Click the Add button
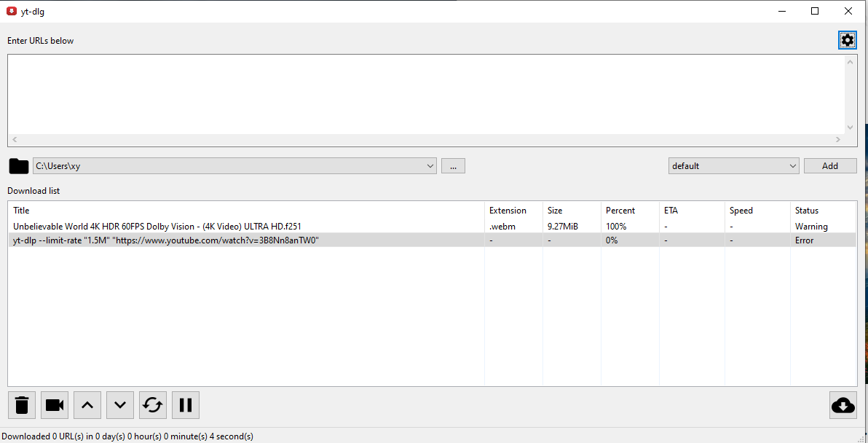The height and width of the screenshot is (443, 868). (830, 165)
